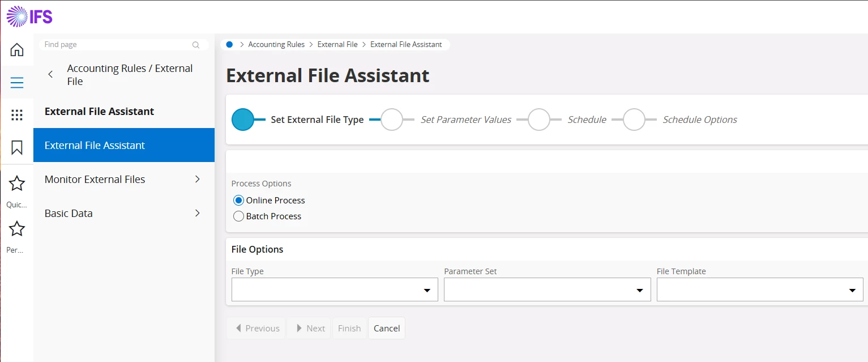The image size is (868, 362).
Task: Click the Process Options label
Action: (x=262, y=184)
